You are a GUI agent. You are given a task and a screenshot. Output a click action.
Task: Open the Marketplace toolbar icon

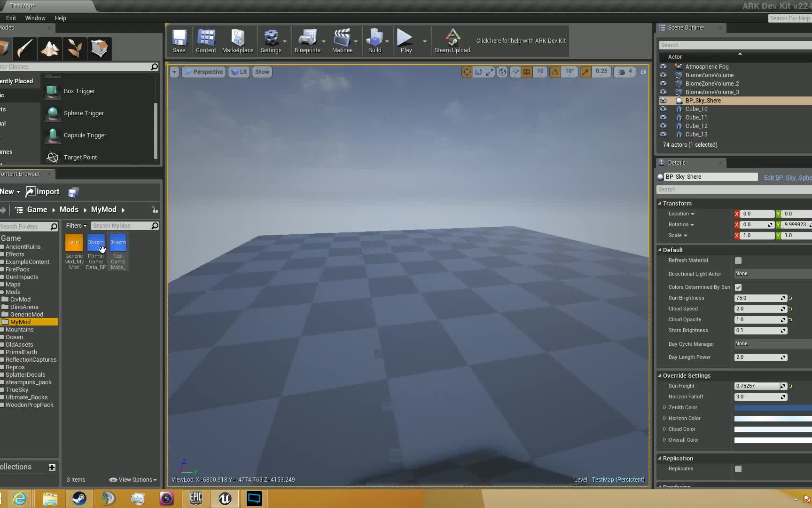(238, 41)
